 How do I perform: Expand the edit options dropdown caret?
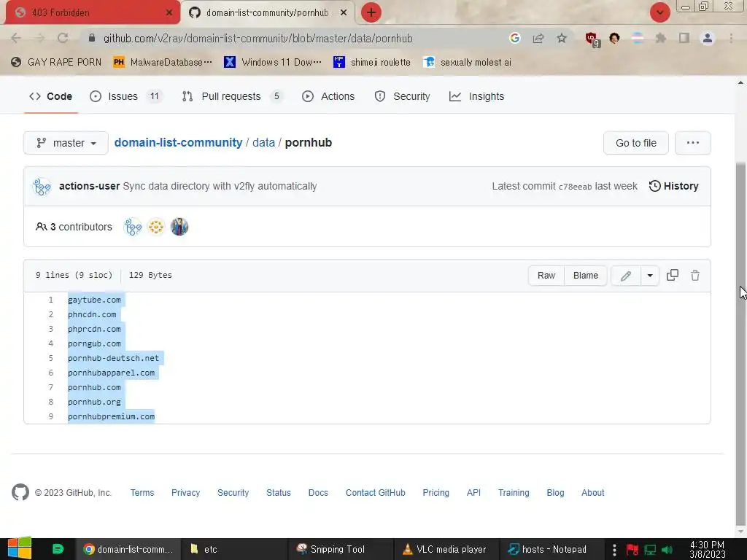[x=650, y=275]
